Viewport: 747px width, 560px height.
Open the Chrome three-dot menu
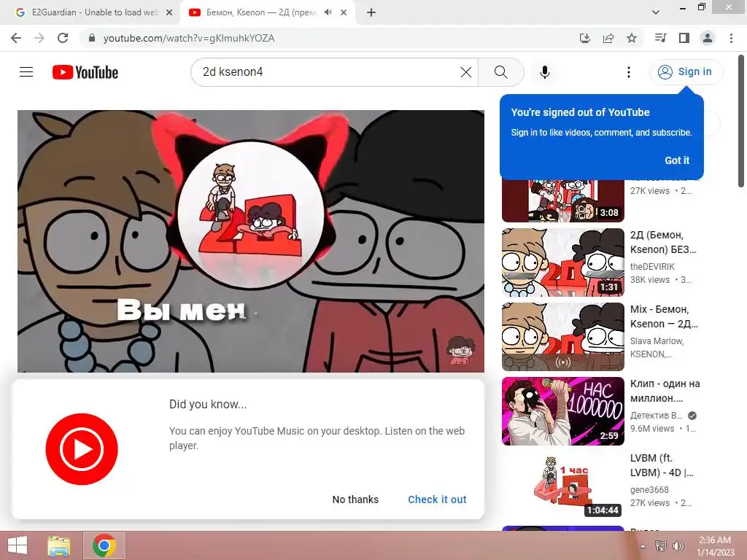click(731, 38)
